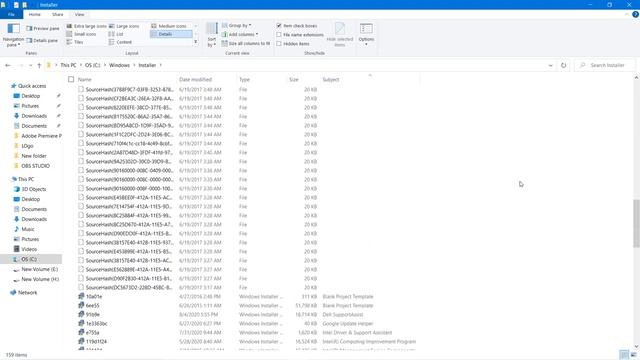The image size is (640, 360).
Task: Select the Details layout option
Action: [171, 34]
